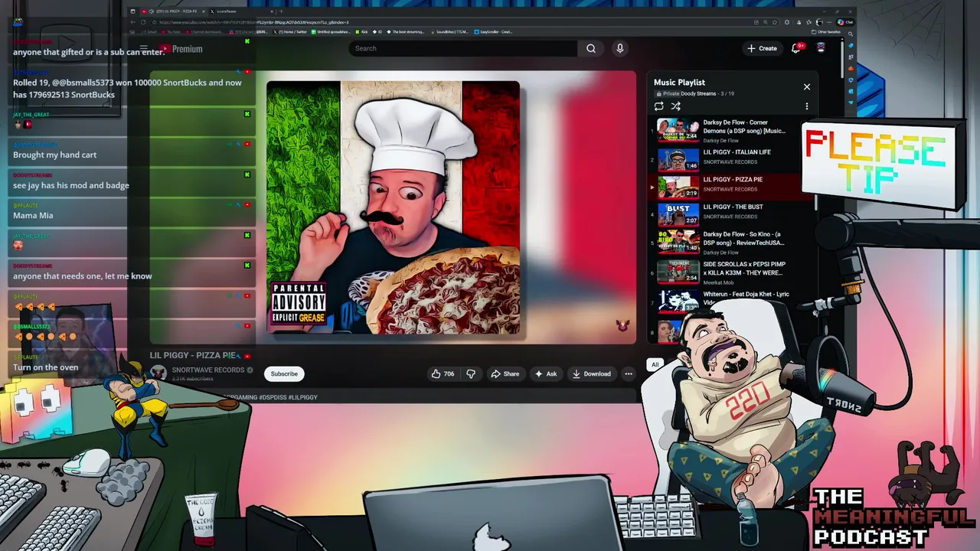Viewport: 980px width, 551px height.
Task: Start voice search with microphone icon
Action: [620, 48]
